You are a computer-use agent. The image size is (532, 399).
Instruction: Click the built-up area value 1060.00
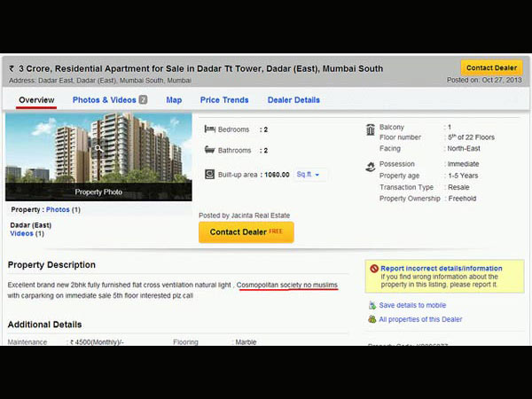277,175
